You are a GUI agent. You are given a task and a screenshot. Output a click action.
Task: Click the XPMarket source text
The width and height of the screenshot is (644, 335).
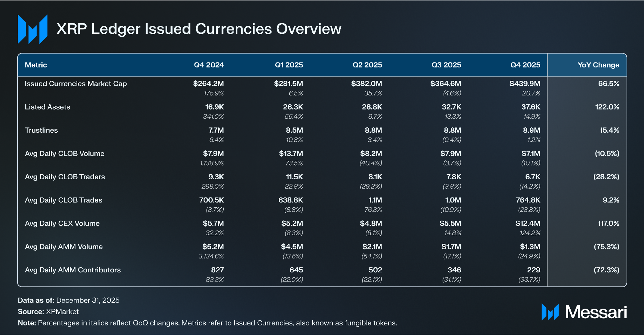coord(62,312)
